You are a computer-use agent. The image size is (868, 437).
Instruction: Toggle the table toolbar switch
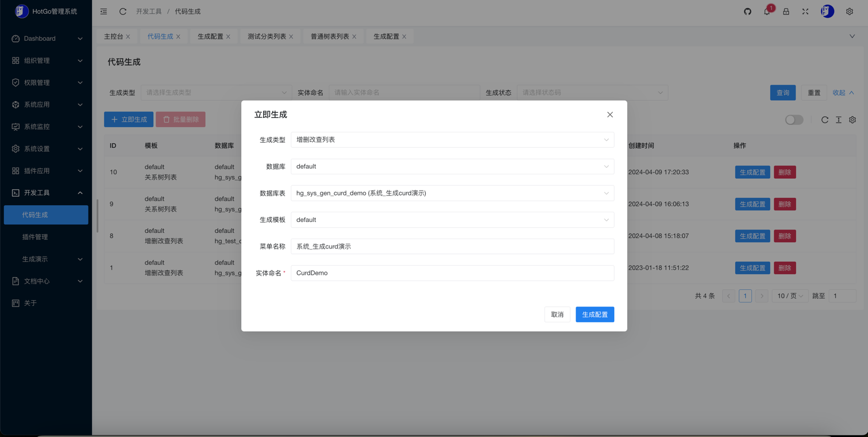tap(794, 120)
